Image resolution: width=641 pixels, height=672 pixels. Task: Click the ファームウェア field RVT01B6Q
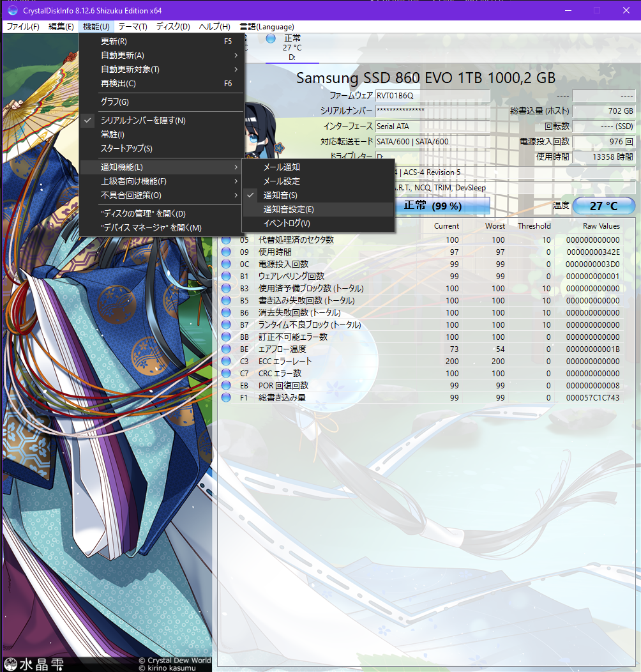(433, 96)
